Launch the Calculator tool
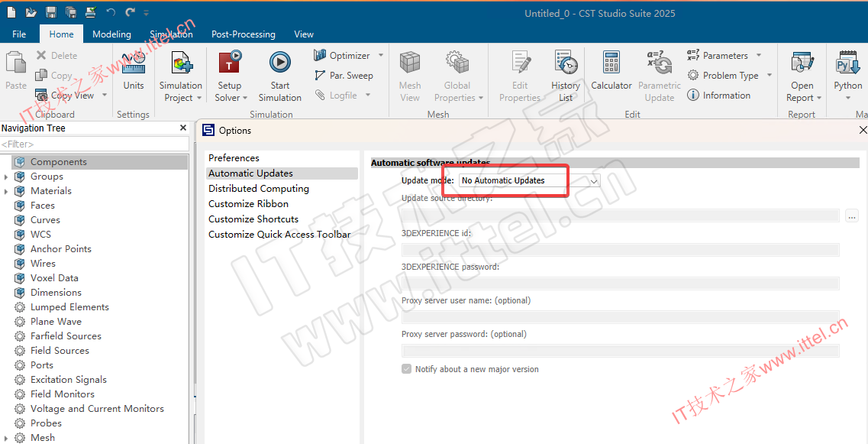The height and width of the screenshot is (444, 868). pyautogui.click(x=611, y=70)
